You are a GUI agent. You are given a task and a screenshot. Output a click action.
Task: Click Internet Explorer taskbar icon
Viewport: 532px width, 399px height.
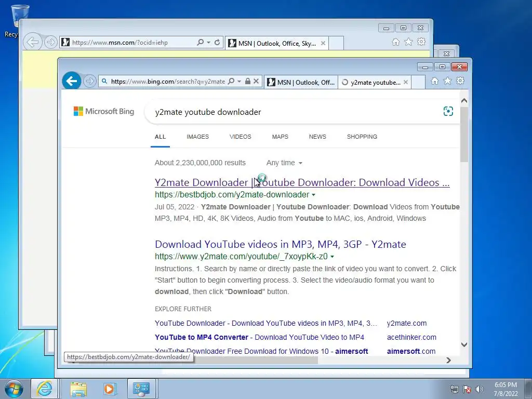point(45,389)
